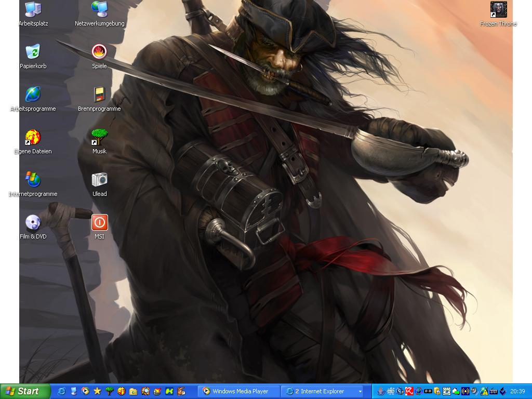Click the wireless signal tray icon

(x=465, y=391)
